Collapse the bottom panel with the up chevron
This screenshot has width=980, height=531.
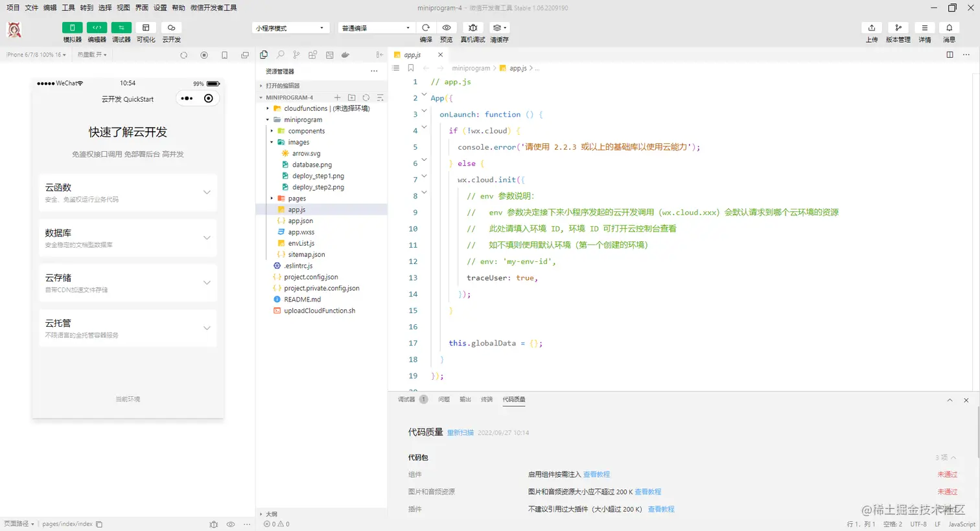click(x=950, y=400)
